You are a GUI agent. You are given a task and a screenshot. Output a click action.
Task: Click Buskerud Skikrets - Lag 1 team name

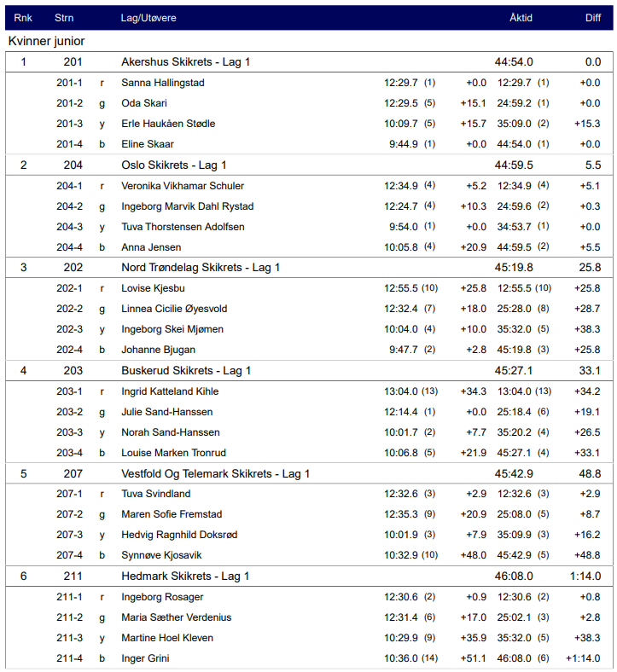(x=185, y=371)
